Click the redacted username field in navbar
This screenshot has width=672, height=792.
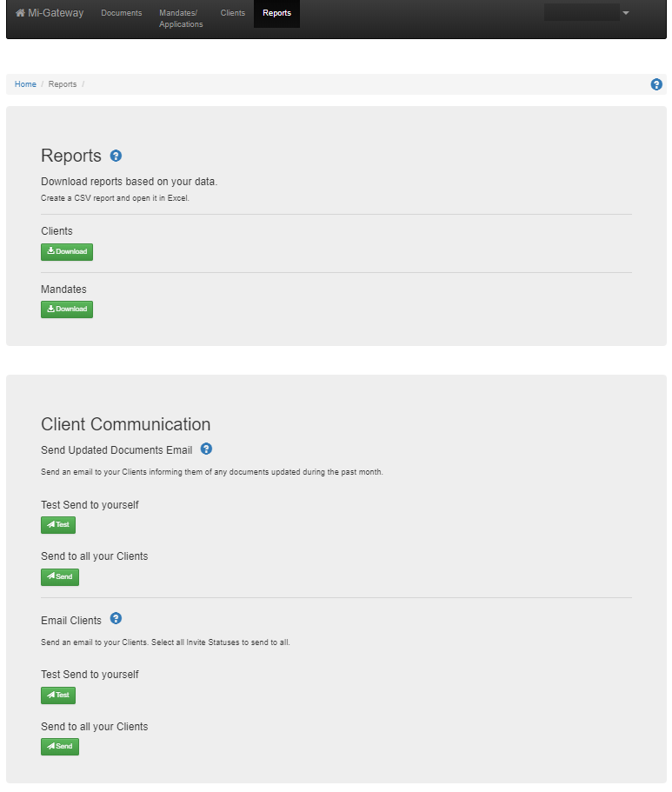tap(581, 13)
